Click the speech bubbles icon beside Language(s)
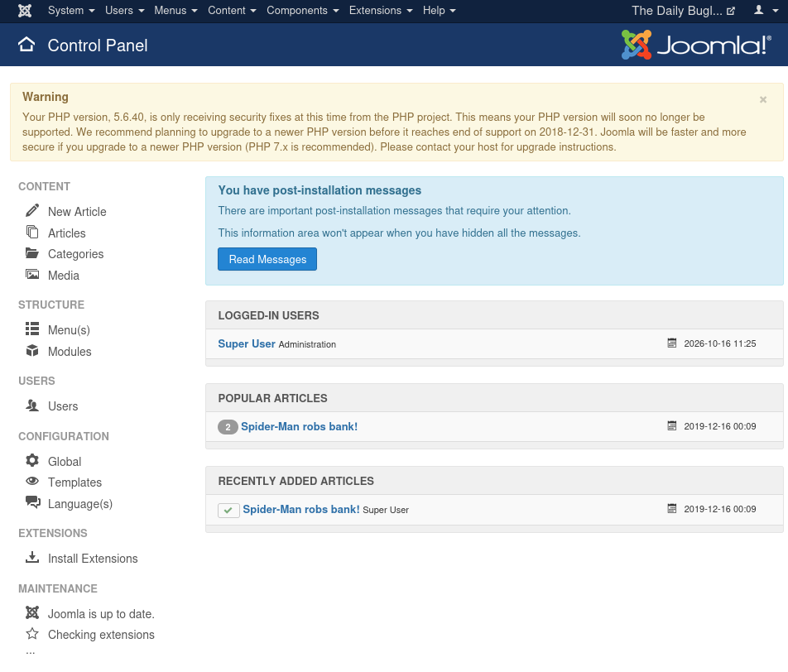 [x=33, y=502]
